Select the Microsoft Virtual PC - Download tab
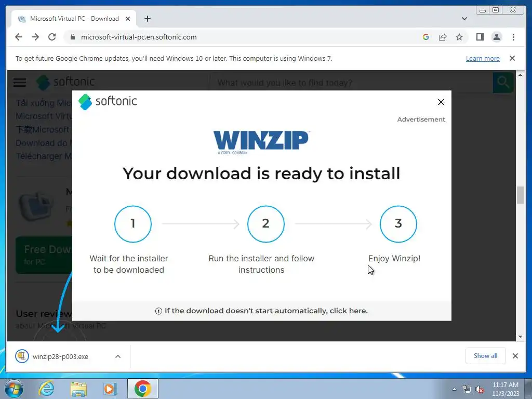This screenshot has width=532, height=399. (x=74, y=19)
